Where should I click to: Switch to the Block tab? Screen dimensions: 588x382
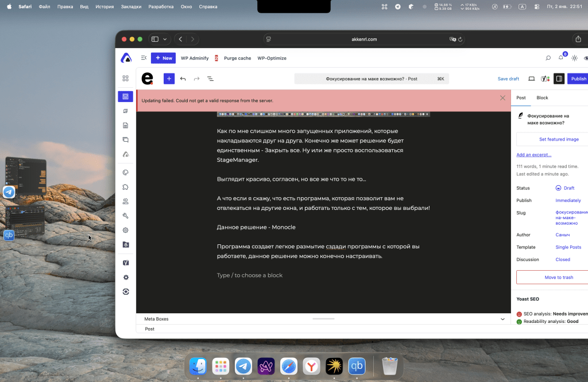(542, 98)
